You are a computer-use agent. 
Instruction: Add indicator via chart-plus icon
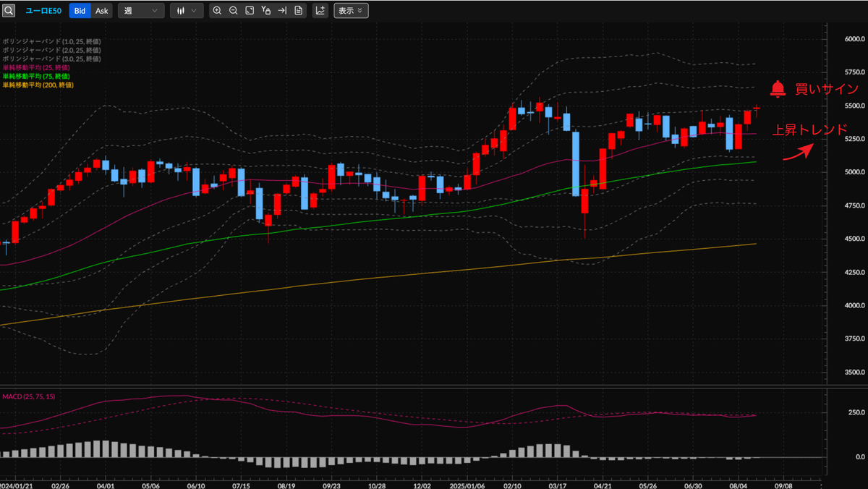click(320, 11)
